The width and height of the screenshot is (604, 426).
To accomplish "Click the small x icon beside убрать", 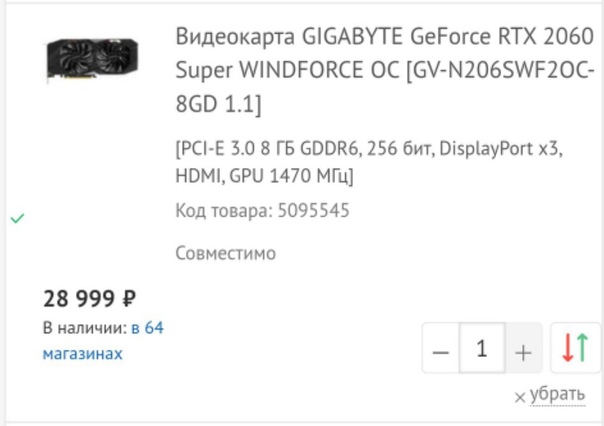I will coord(519,398).
